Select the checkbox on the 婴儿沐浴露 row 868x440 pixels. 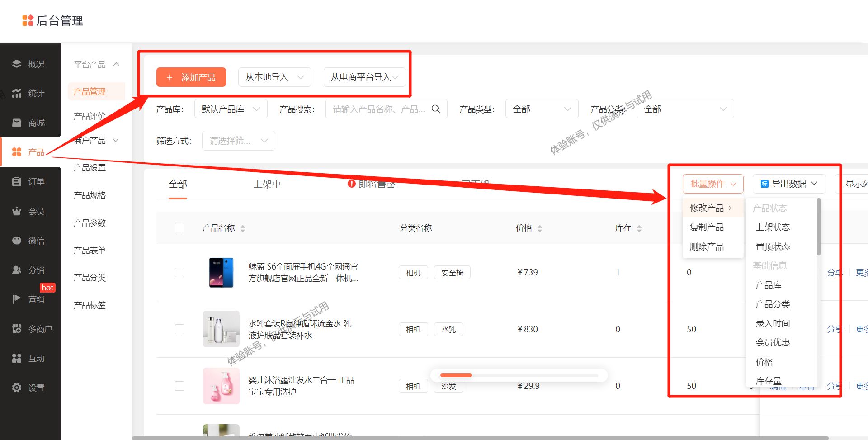click(179, 386)
